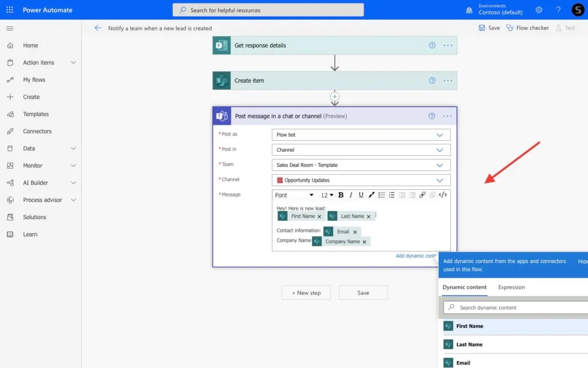This screenshot has height=368, width=588.
Task: Open the text highlight color pen
Action: (372, 195)
